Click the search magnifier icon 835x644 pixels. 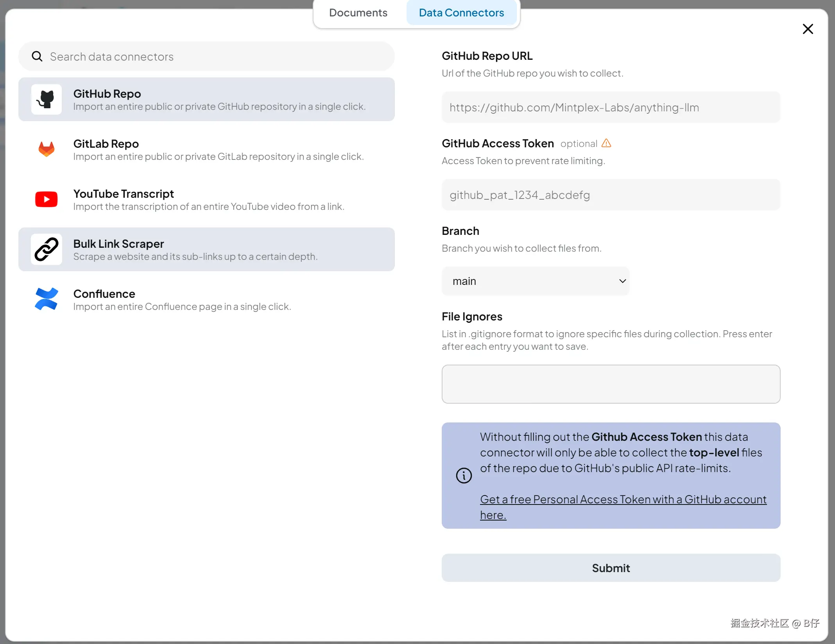(37, 57)
